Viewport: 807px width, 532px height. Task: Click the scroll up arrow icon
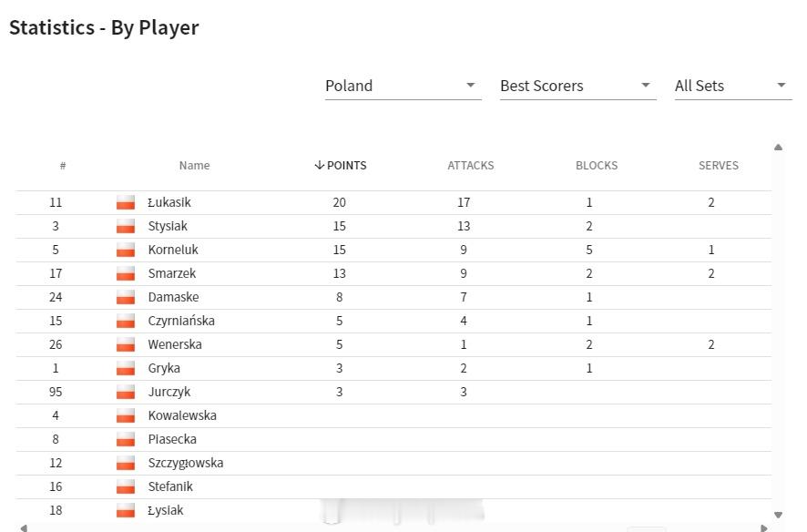[778, 148]
